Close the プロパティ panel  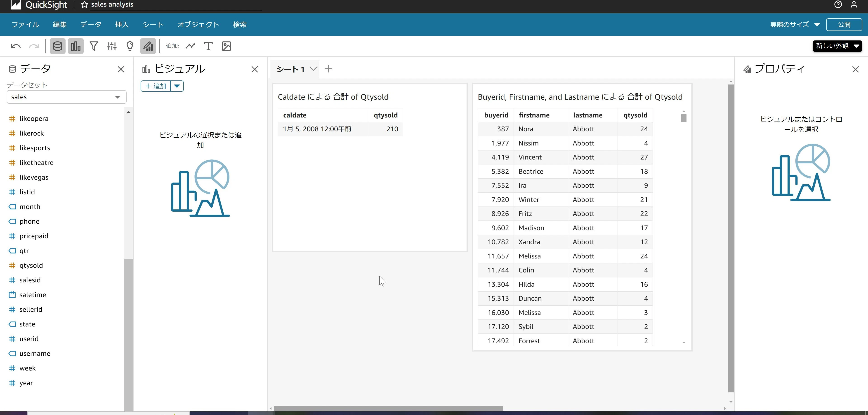pyautogui.click(x=856, y=69)
